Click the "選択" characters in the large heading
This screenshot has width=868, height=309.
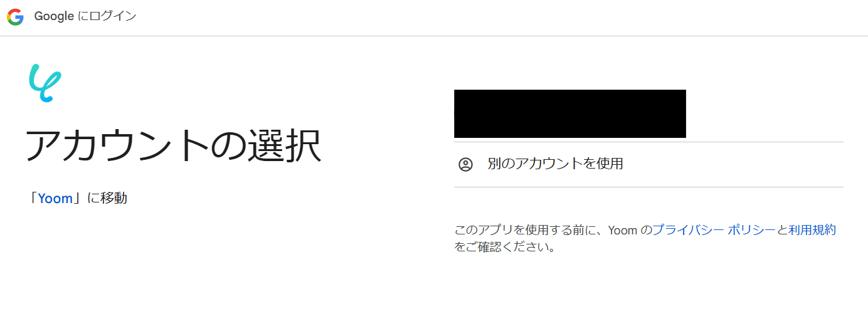(x=282, y=146)
